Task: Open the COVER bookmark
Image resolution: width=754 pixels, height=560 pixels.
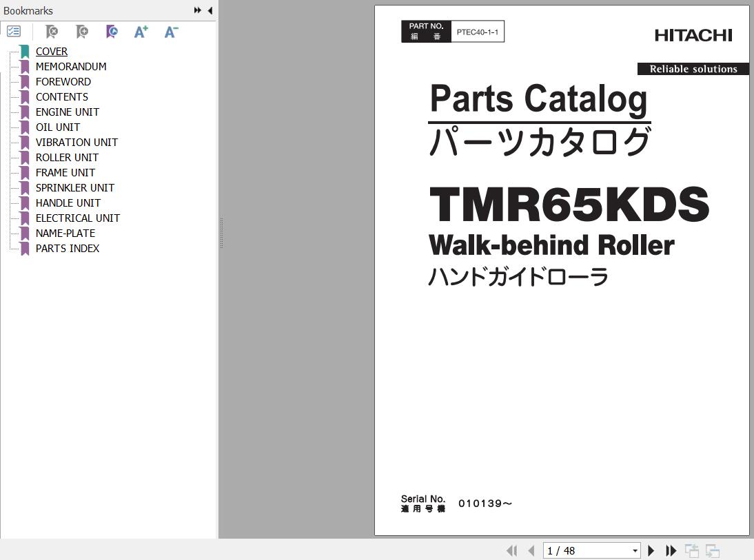Action: pyautogui.click(x=52, y=52)
